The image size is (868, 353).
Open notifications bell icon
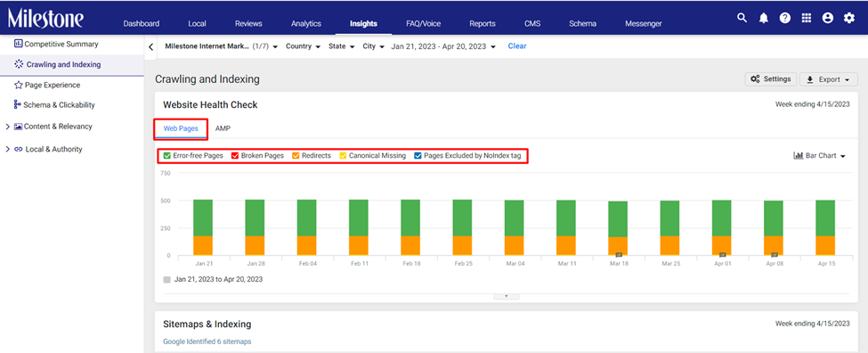click(764, 19)
